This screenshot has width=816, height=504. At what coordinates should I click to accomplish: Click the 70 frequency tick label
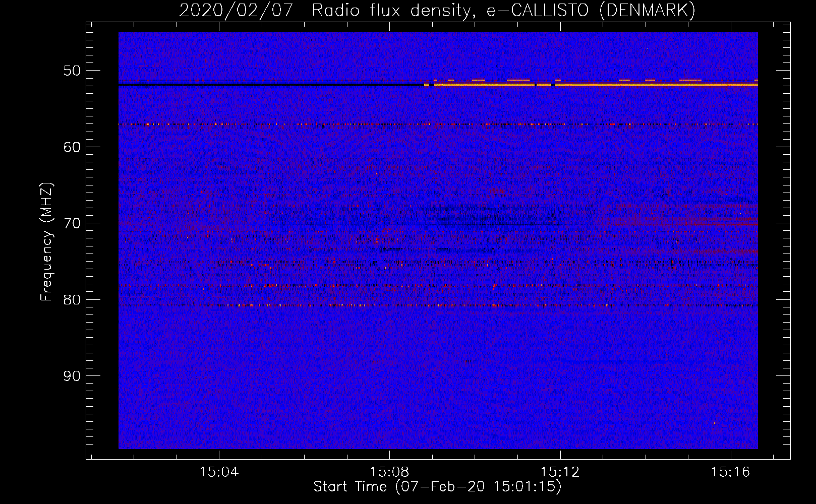point(72,223)
